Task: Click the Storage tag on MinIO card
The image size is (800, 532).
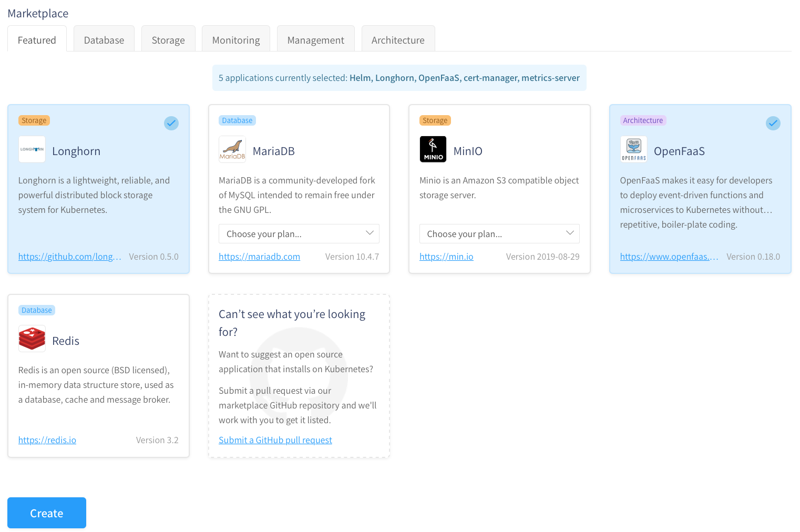Action: pos(435,120)
